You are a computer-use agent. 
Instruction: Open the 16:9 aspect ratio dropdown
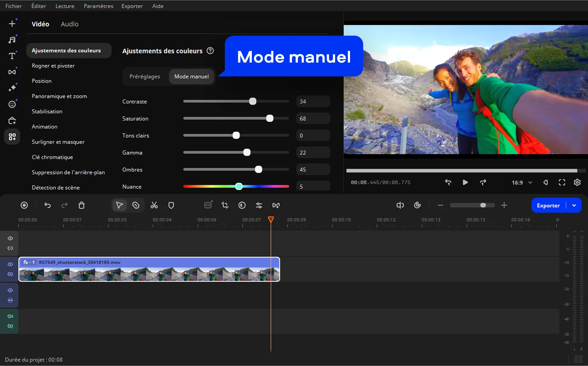[522, 183]
